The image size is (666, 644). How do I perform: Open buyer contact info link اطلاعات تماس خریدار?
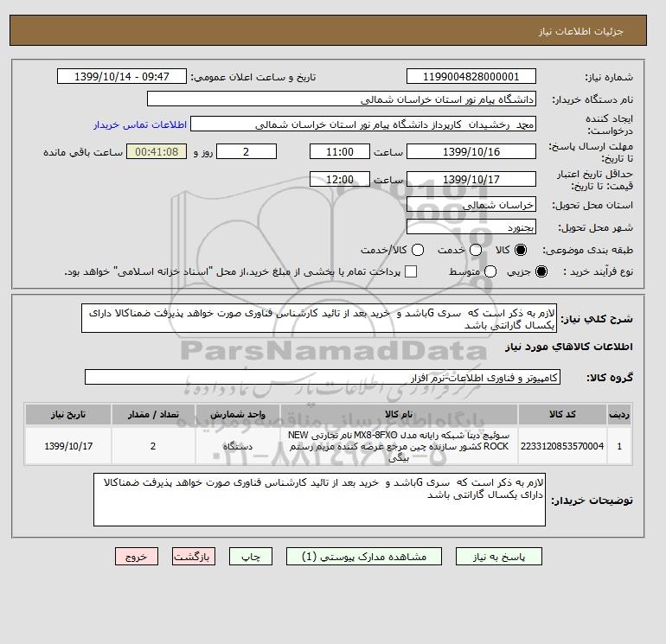click(140, 124)
